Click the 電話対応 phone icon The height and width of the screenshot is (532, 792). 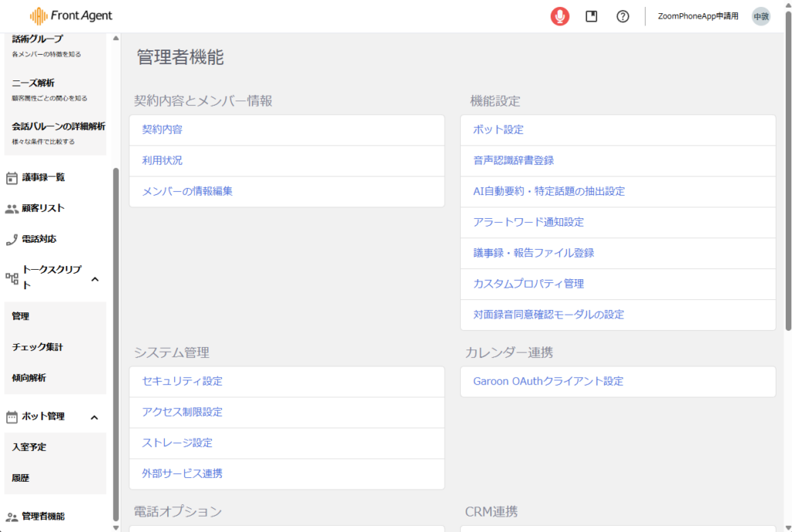12,240
